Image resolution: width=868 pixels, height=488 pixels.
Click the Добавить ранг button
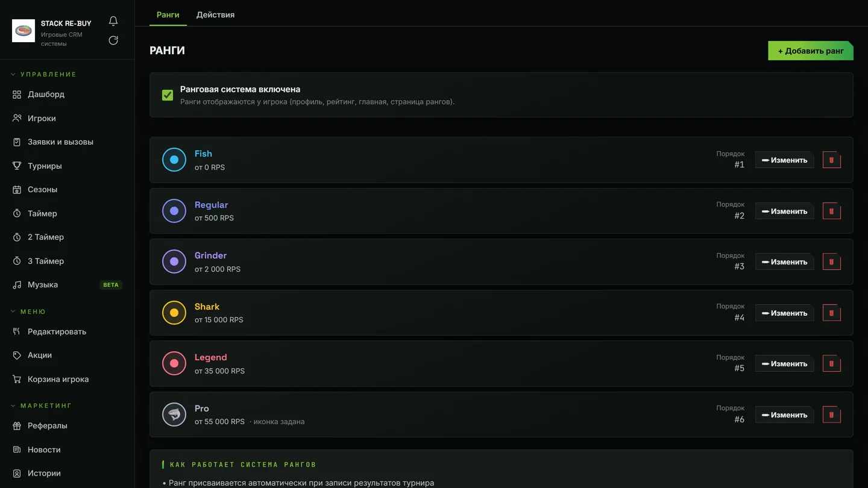click(811, 51)
